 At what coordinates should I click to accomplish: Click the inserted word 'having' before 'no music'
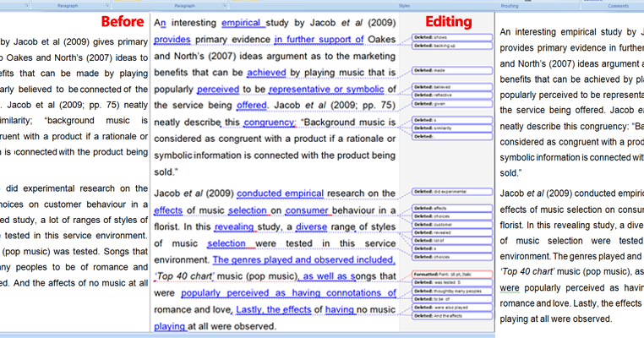click(x=339, y=309)
